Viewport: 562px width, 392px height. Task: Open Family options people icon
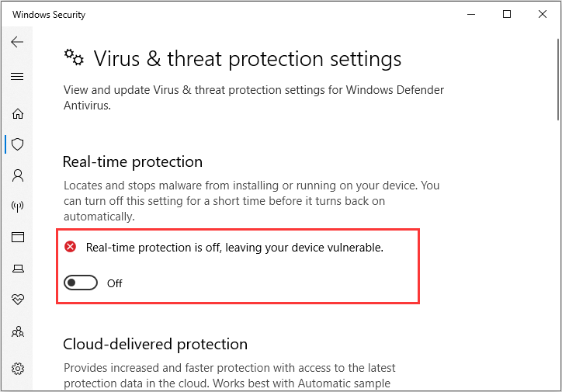click(x=18, y=331)
